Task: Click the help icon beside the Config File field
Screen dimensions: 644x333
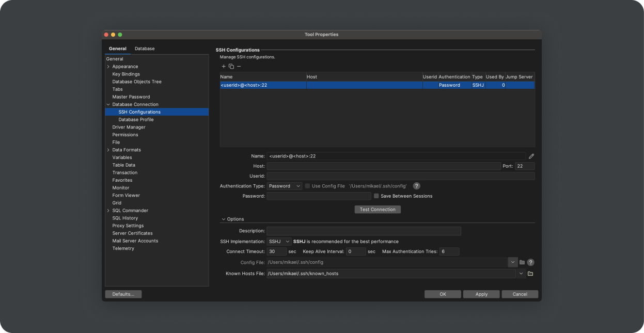Action: [x=530, y=262]
